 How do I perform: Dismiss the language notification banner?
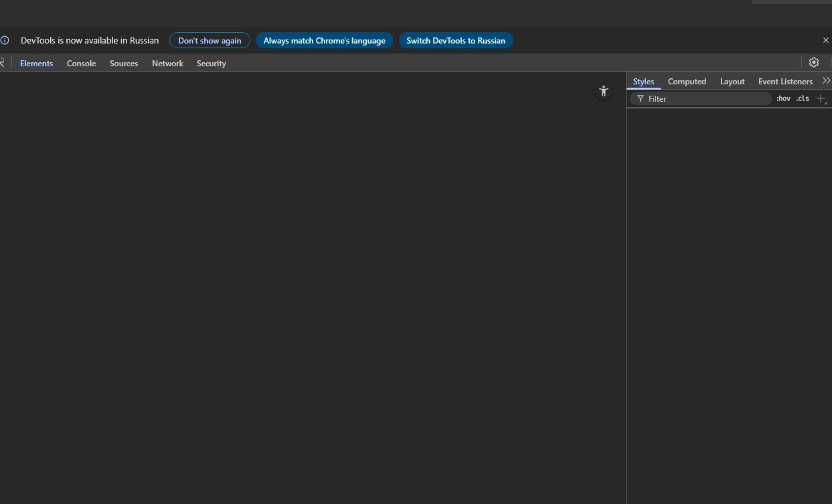coord(825,40)
